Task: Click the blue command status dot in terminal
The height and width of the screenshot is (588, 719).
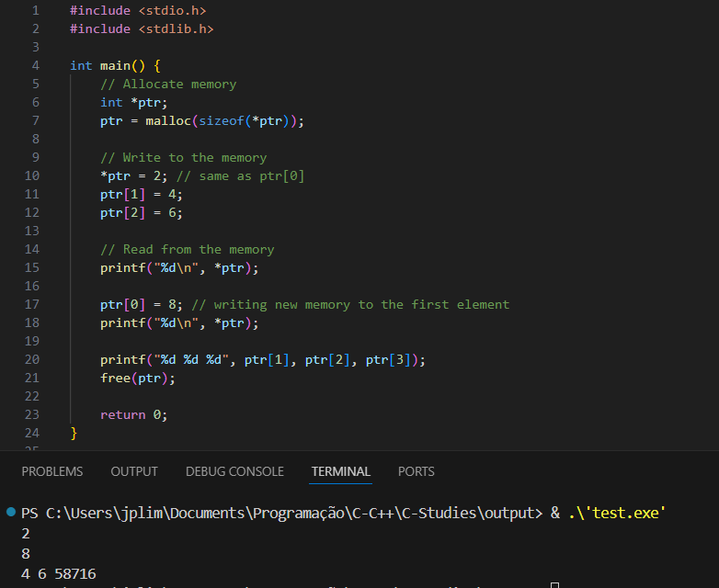Action: click(11, 512)
